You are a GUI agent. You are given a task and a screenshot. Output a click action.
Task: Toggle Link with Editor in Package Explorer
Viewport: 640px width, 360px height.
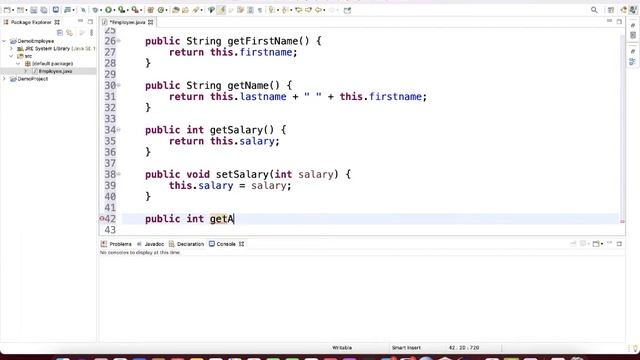pyautogui.click(x=70, y=32)
